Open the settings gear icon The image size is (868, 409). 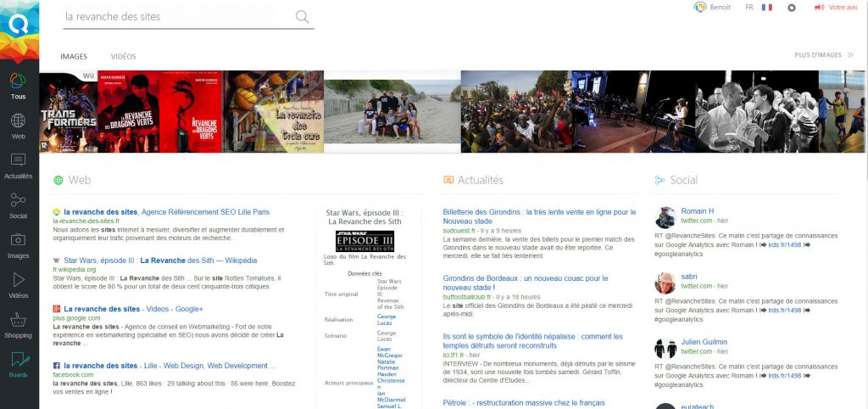click(x=792, y=8)
